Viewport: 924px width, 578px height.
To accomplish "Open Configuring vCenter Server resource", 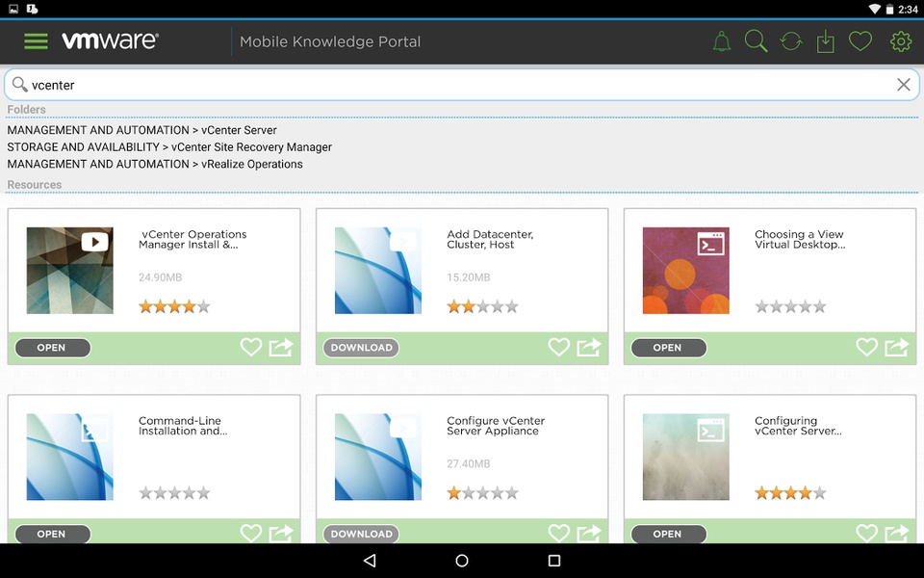I will (x=668, y=534).
